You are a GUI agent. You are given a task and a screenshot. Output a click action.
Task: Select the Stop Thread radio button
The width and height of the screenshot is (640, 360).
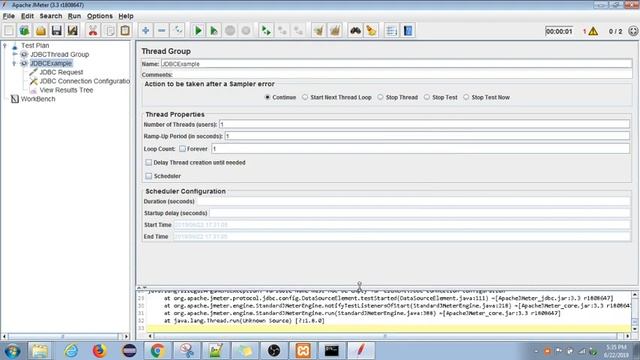(380, 97)
